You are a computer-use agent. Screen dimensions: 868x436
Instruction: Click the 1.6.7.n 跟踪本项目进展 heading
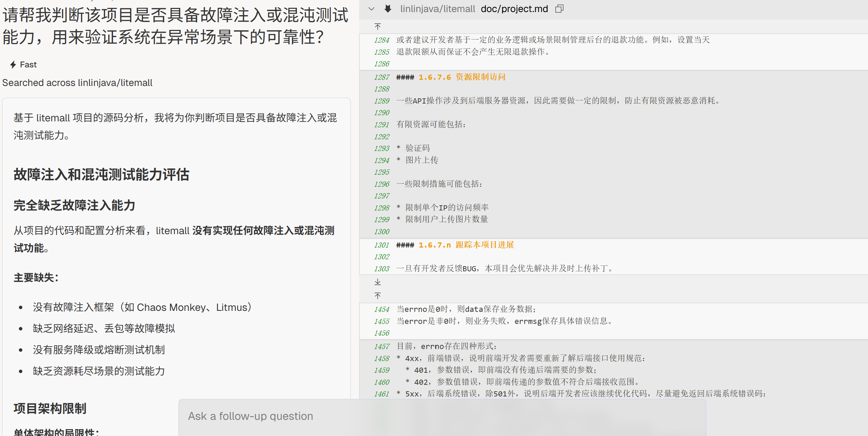pyautogui.click(x=466, y=245)
